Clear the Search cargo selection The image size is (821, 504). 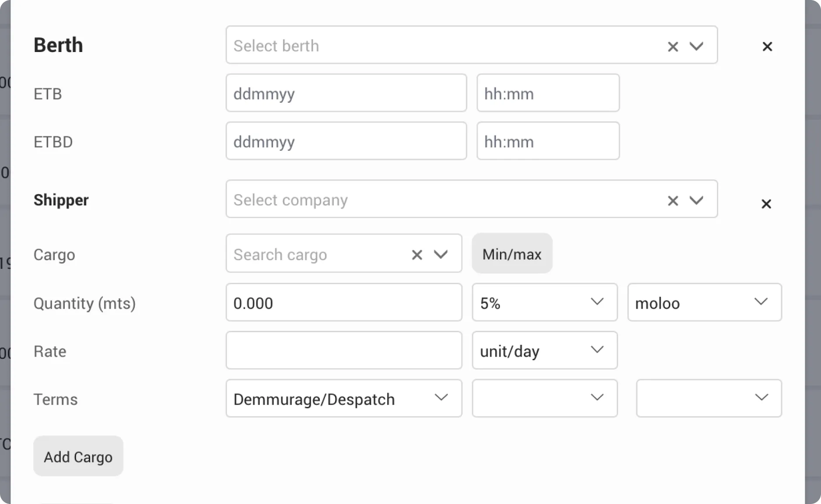[x=417, y=255]
